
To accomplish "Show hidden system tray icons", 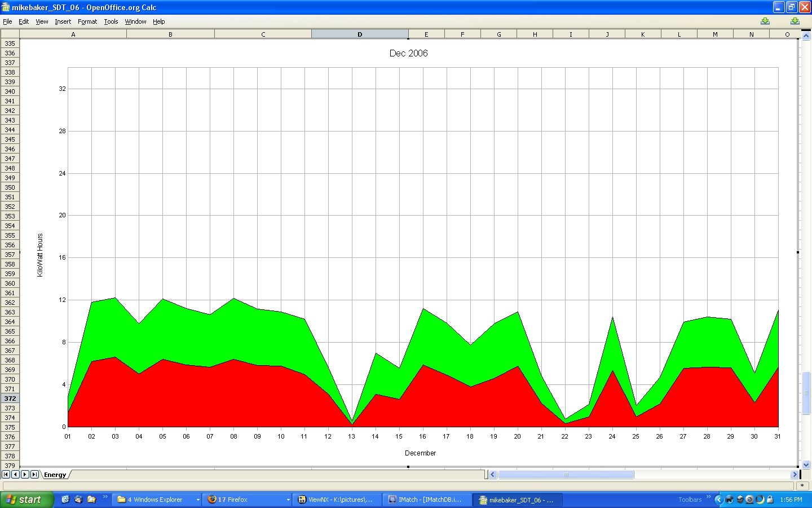I will tap(718, 500).
